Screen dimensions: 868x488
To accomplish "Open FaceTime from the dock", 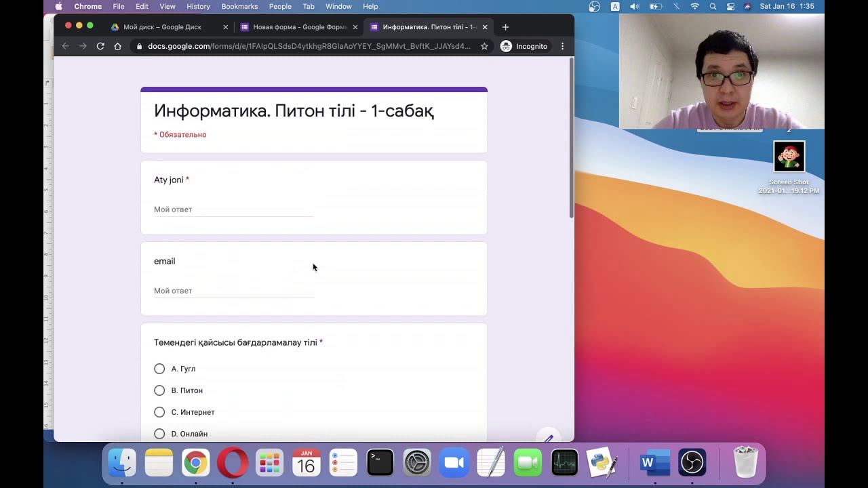I will (528, 463).
